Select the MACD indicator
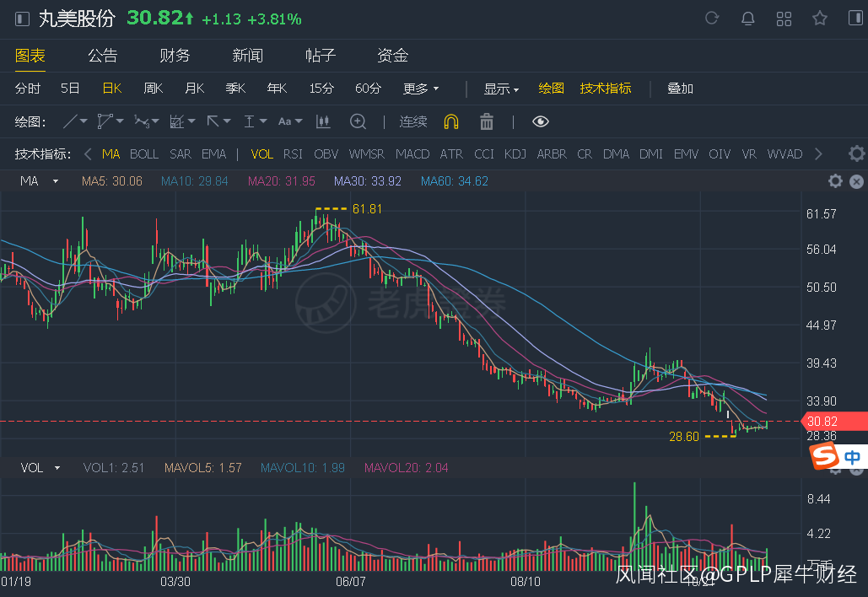The width and height of the screenshot is (868, 597). pyautogui.click(x=412, y=154)
